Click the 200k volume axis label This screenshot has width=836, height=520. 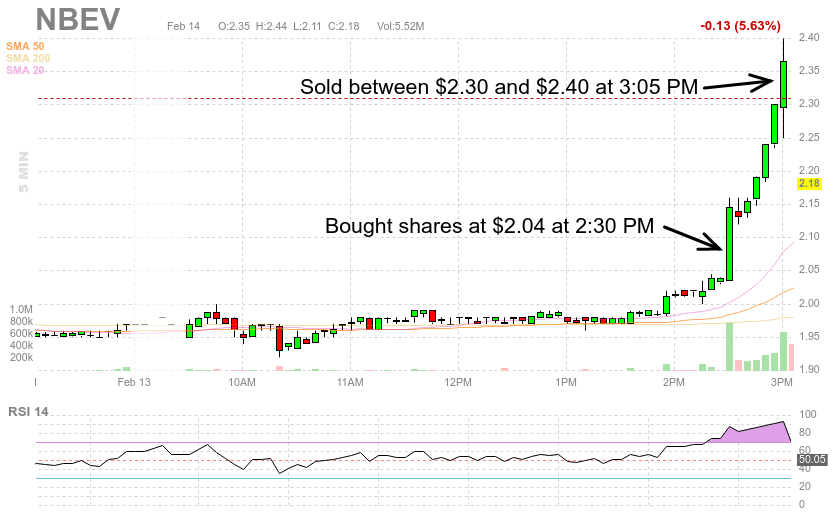pyautogui.click(x=21, y=357)
